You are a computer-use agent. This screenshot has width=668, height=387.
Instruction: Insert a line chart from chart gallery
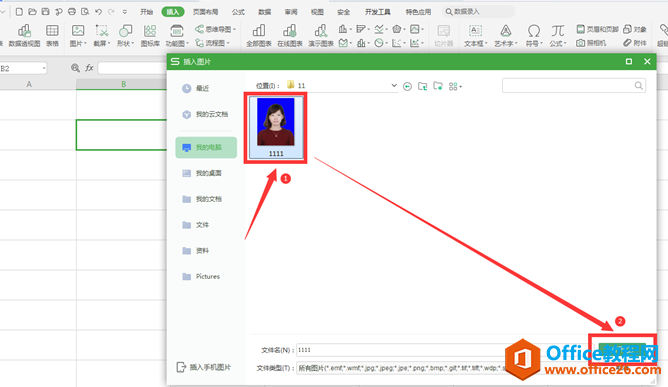[379, 29]
